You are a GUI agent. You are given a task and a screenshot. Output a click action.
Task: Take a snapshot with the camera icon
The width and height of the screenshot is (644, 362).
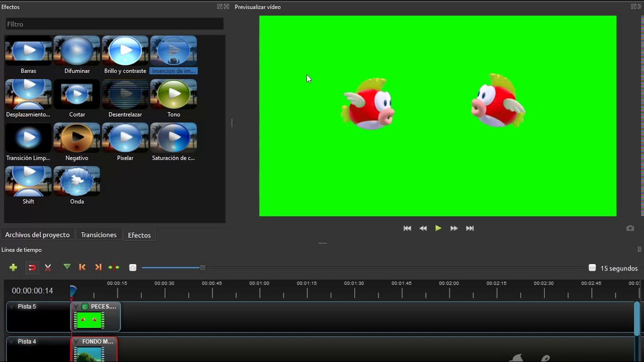click(x=630, y=228)
